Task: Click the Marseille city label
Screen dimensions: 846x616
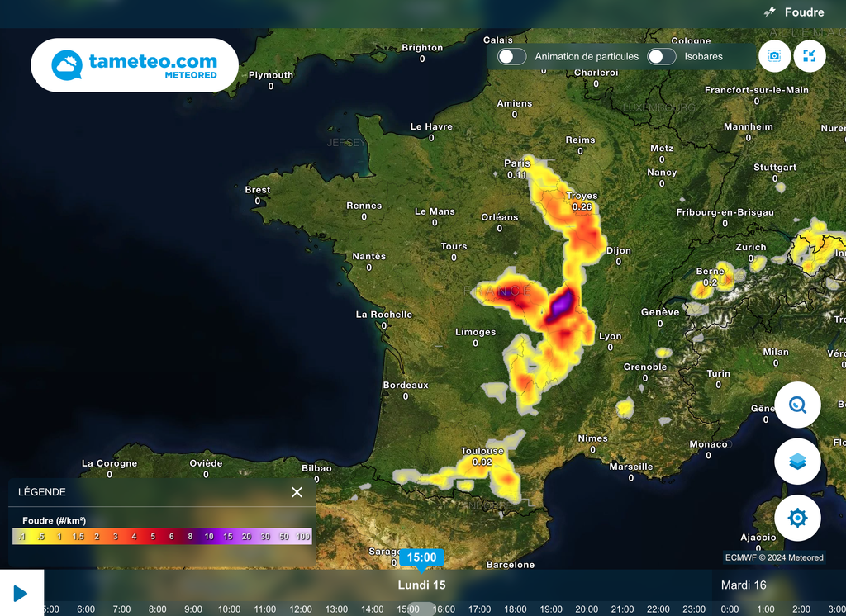Action: 630,467
